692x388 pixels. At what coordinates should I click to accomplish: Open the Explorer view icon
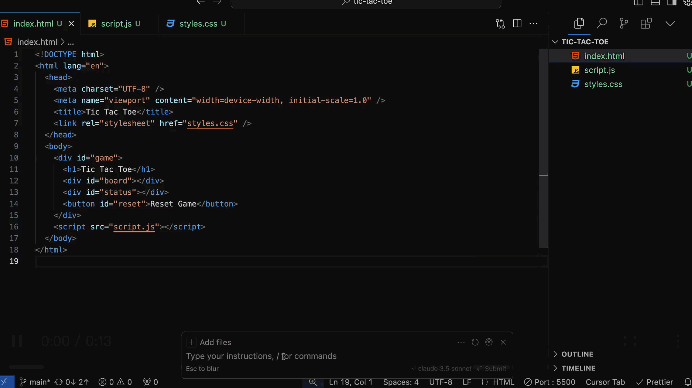click(579, 23)
